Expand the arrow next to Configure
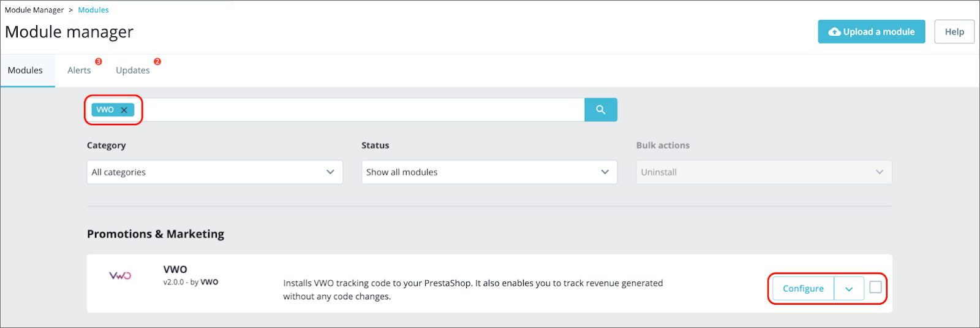The width and height of the screenshot is (980, 328). point(849,289)
